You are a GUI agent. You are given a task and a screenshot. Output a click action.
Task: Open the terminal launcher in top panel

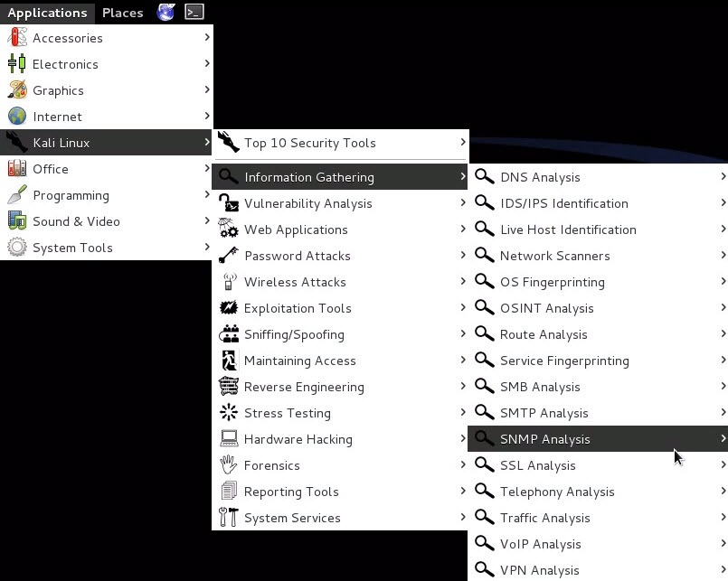194,12
